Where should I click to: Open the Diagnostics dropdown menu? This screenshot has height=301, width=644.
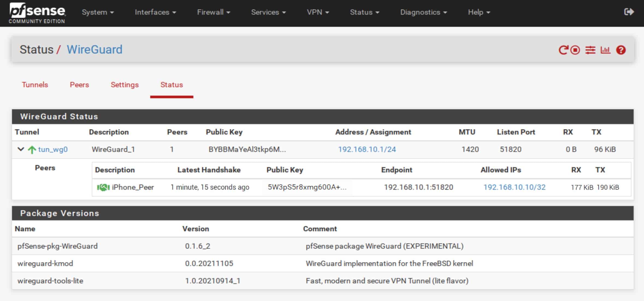(424, 12)
